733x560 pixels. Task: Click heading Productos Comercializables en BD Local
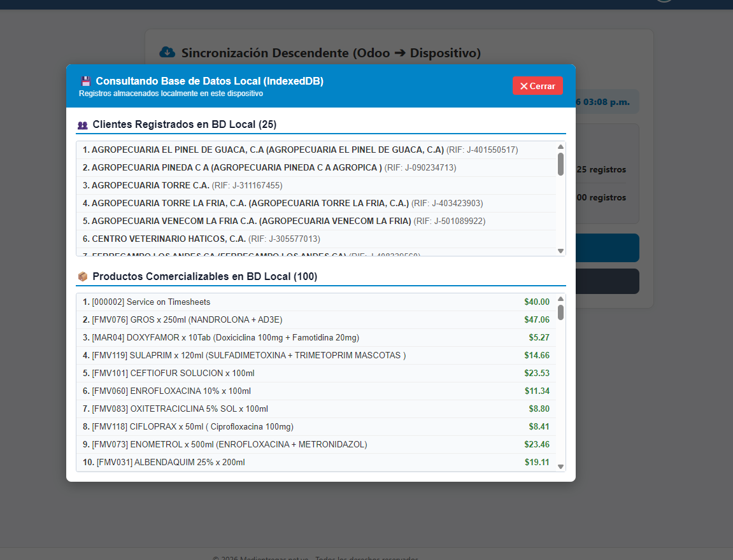205,276
